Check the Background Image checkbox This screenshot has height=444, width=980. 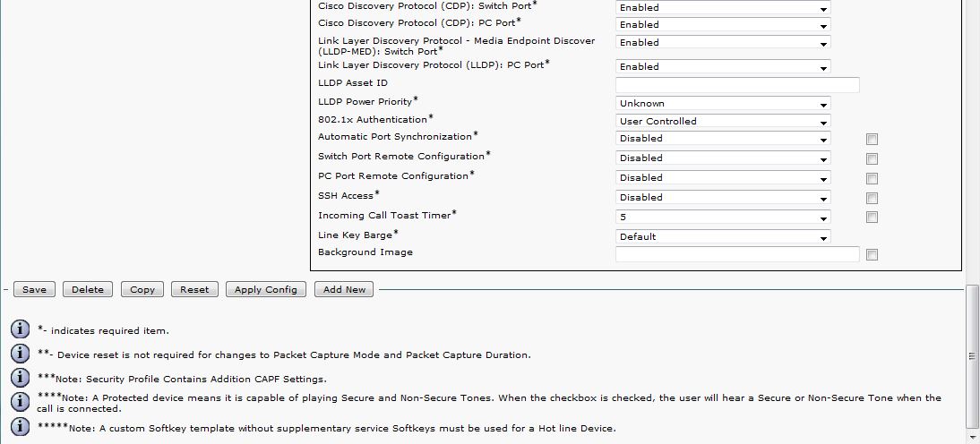pyautogui.click(x=872, y=254)
